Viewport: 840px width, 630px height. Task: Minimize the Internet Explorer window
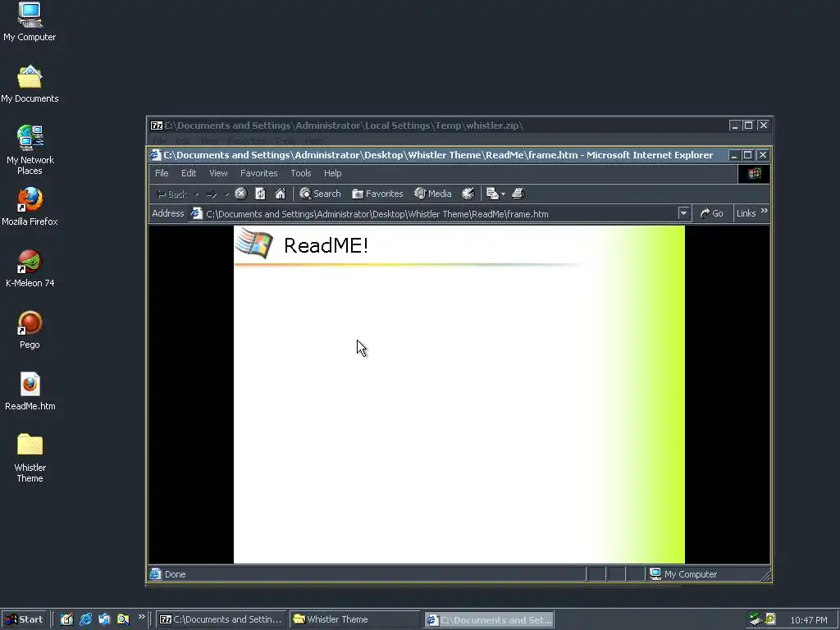(x=734, y=155)
